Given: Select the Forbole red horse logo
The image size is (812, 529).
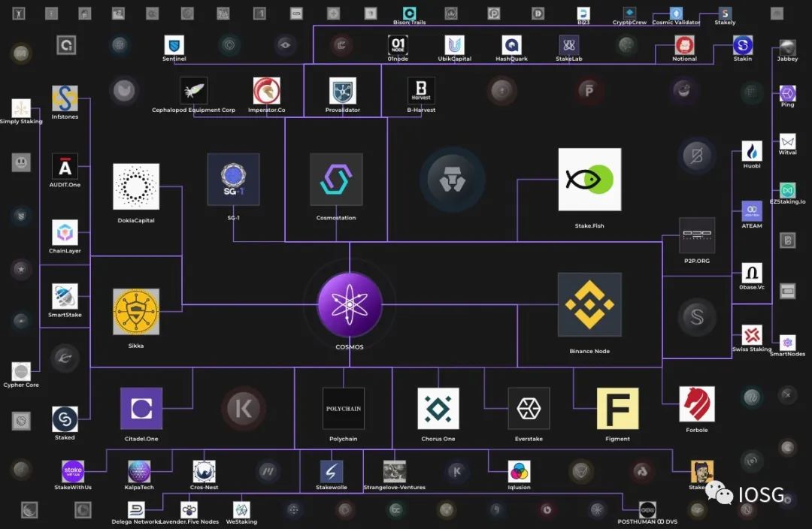Looking at the screenshot, I should click(x=697, y=404).
